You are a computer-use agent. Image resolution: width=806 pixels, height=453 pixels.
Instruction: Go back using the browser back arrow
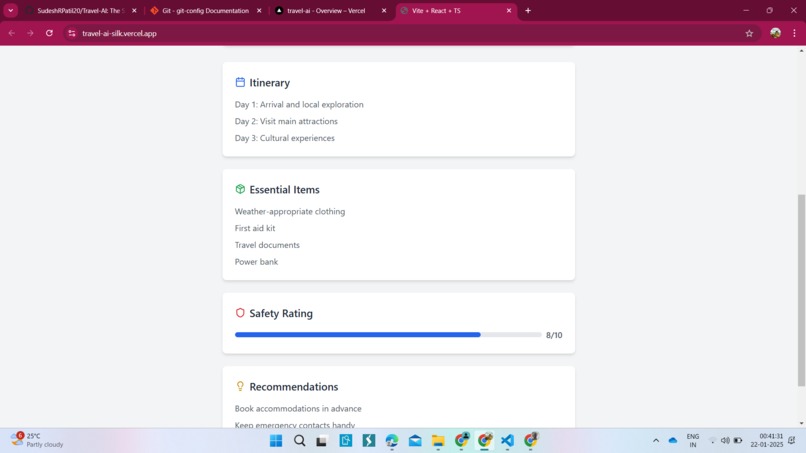click(12, 33)
